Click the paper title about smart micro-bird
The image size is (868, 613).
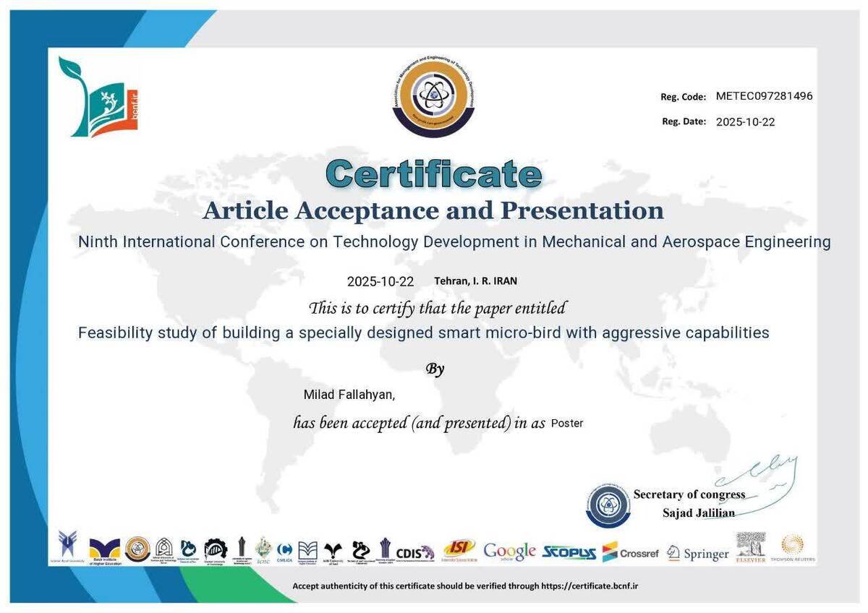pyautogui.click(x=423, y=333)
